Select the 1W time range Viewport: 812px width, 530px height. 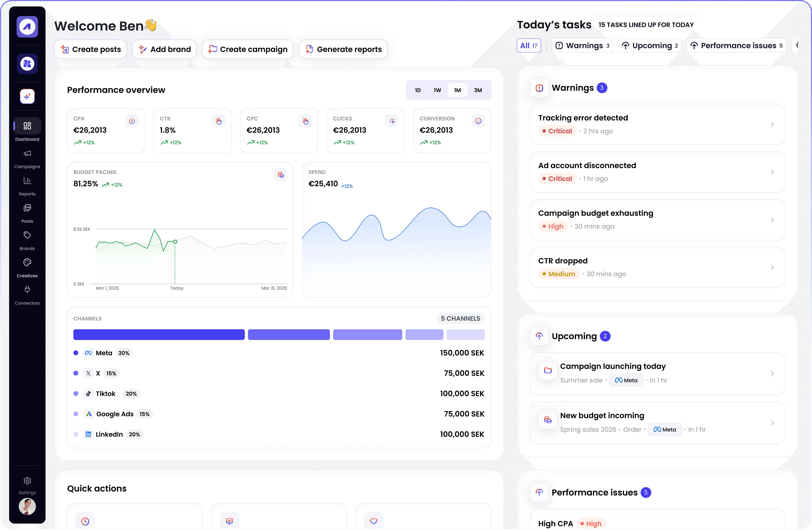tap(437, 90)
